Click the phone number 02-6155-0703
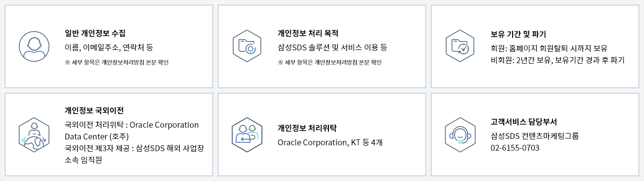 coord(515,147)
